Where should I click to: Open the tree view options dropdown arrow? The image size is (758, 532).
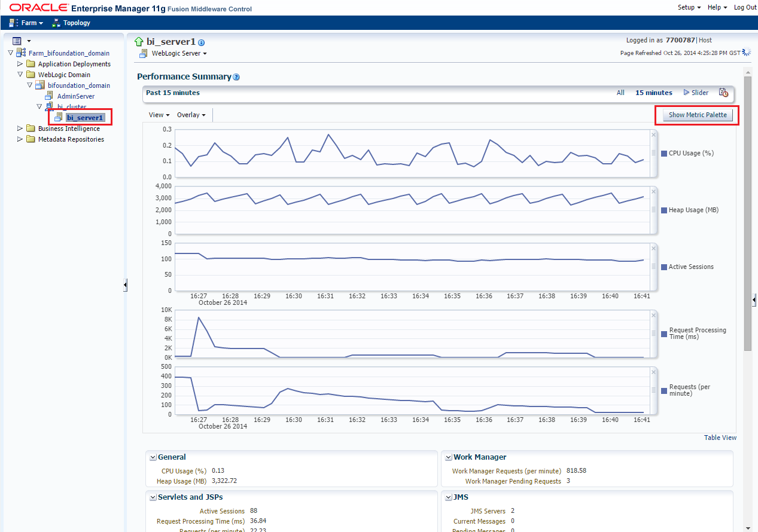click(x=28, y=41)
